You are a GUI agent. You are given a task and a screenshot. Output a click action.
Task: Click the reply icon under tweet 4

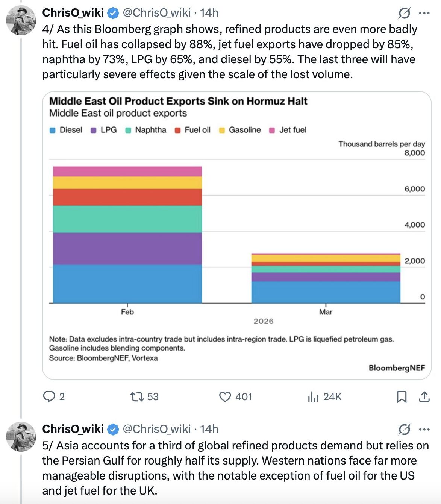(x=49, y=396)
